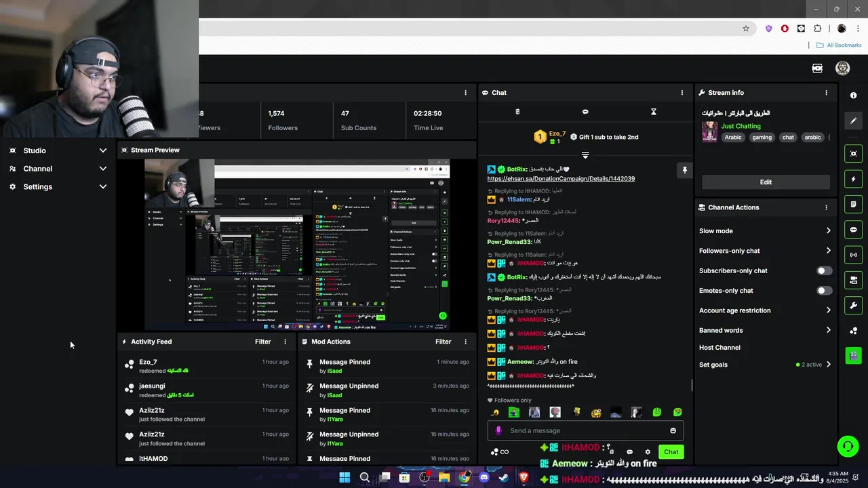
Task: Open Slow mode options chevron
Action: (x=829, y=231)
